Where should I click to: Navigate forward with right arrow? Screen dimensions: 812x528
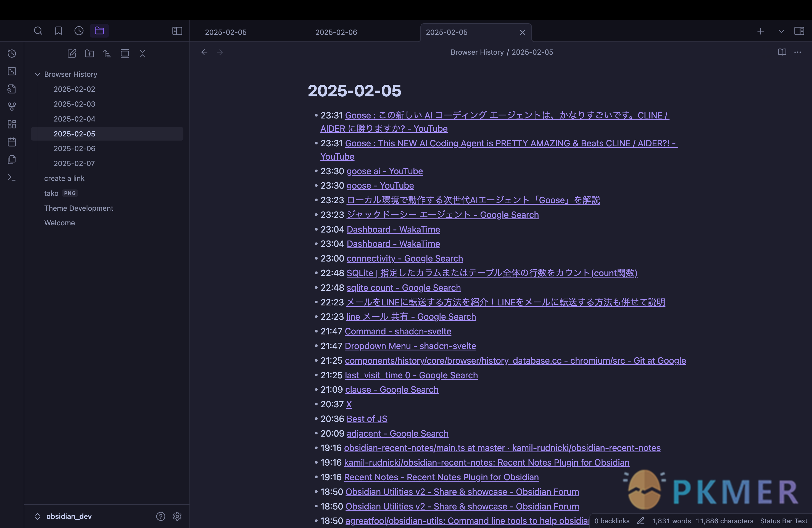(x=220, y=52)
